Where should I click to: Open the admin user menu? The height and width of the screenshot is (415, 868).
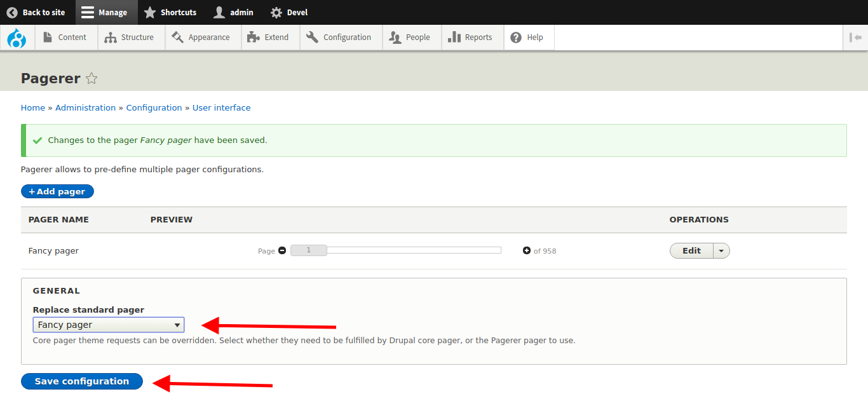(x=233, y=12)
